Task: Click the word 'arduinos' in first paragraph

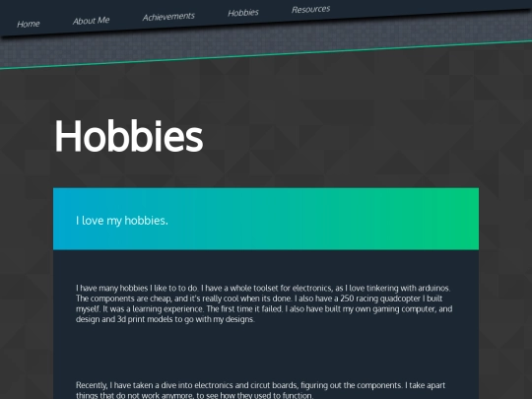Action: tap(433, 288)
